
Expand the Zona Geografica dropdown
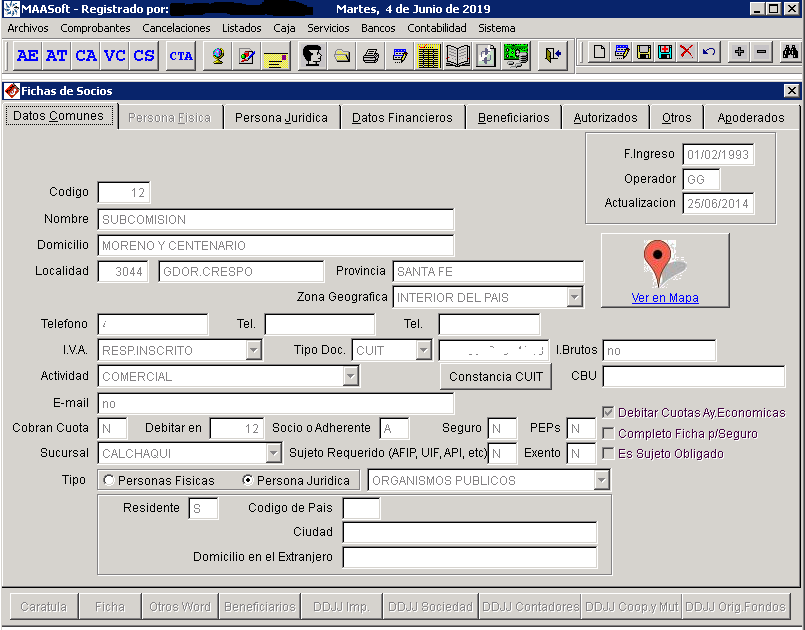574,297
